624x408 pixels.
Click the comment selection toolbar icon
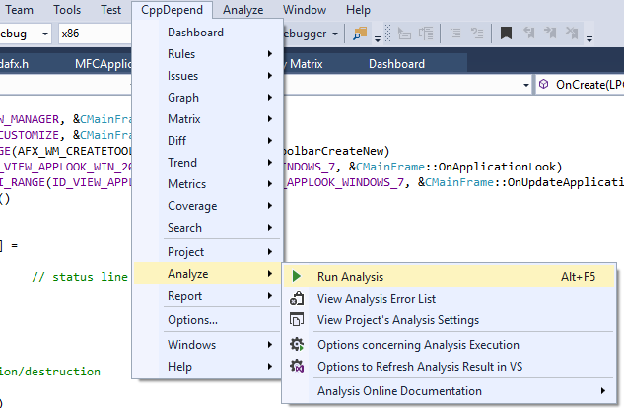456,33
